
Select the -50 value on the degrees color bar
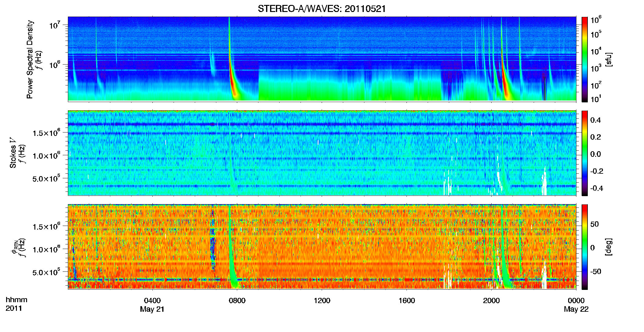596,272
